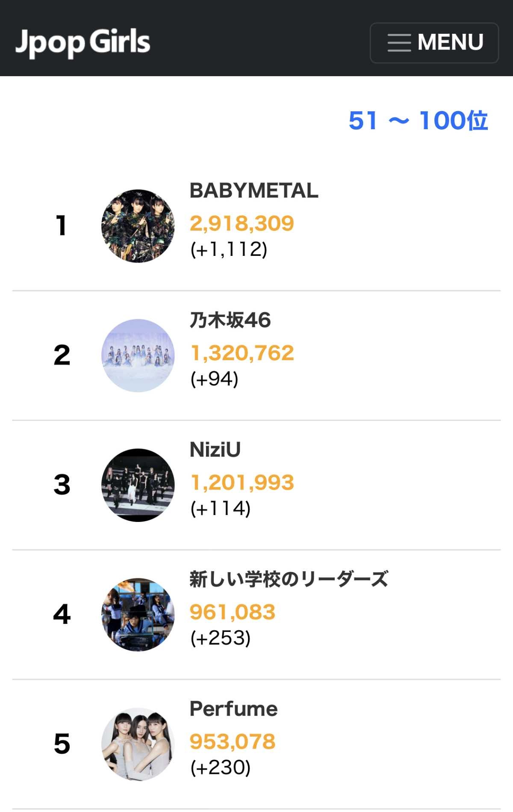Image resolution: width=513 pixels, height=812 pixels.
Task: Click 乃木坂46's follower count 1,320,762
Action: coord(242,353)
